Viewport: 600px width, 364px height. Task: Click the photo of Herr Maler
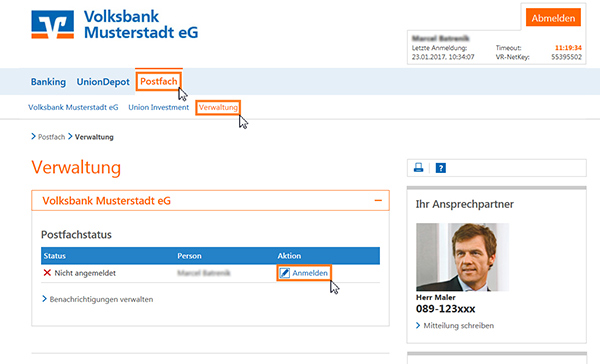463,257
